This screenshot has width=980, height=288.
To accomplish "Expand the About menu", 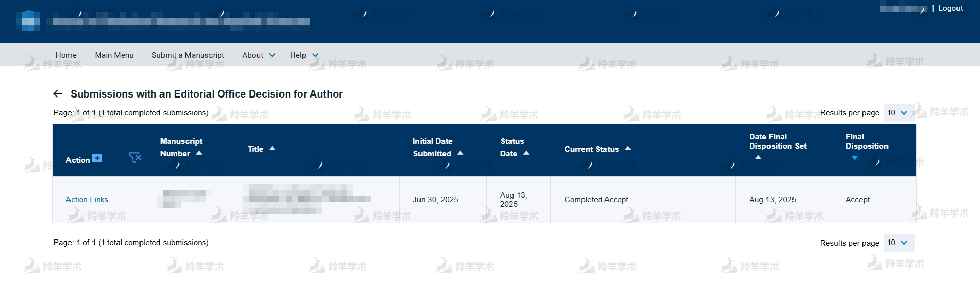I will point(259,55).
